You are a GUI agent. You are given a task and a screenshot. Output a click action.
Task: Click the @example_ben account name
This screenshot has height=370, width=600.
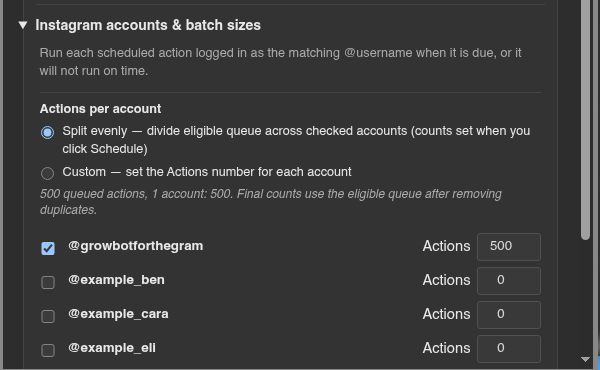[x=116, y=280]
